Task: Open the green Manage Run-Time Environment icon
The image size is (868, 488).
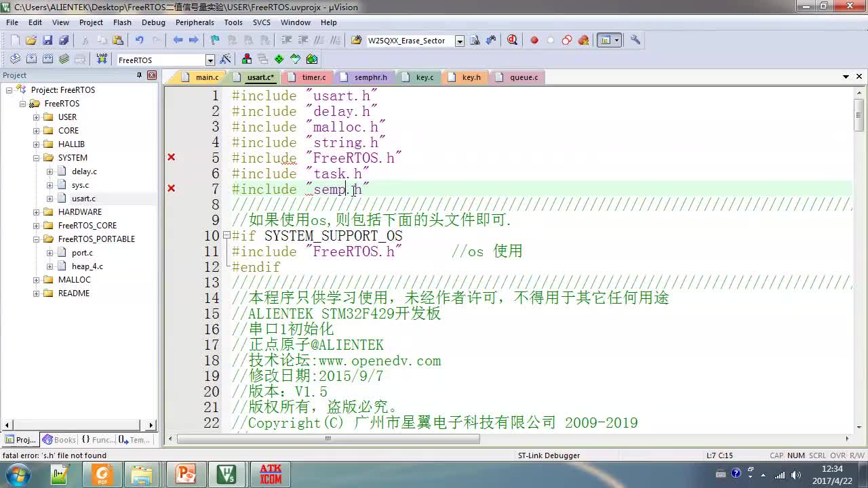Action: point(279,60)
